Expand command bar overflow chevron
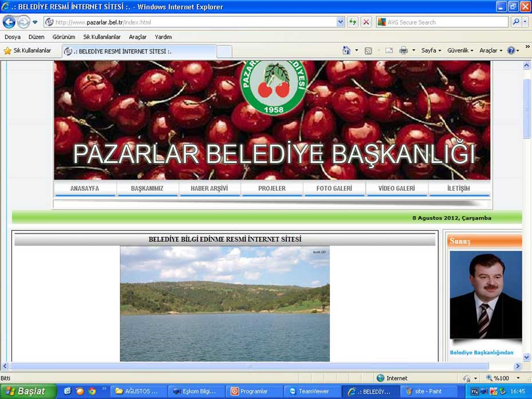This screenshot has height=399, width=532. pos(528,47)
